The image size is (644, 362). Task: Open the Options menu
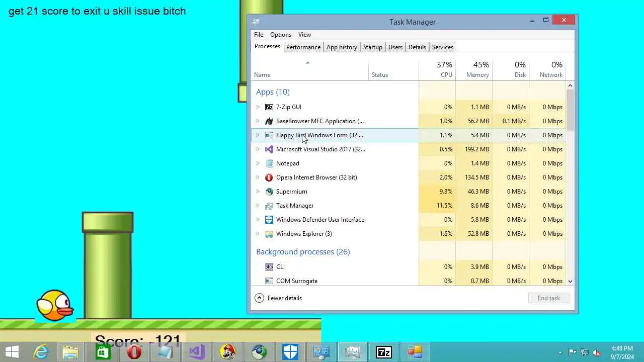pos(281,35)
